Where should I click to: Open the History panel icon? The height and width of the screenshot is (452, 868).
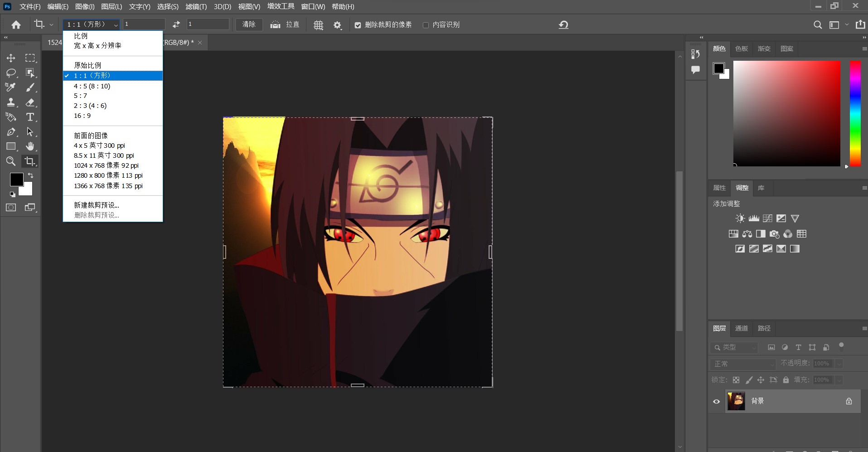pos(695,54)
